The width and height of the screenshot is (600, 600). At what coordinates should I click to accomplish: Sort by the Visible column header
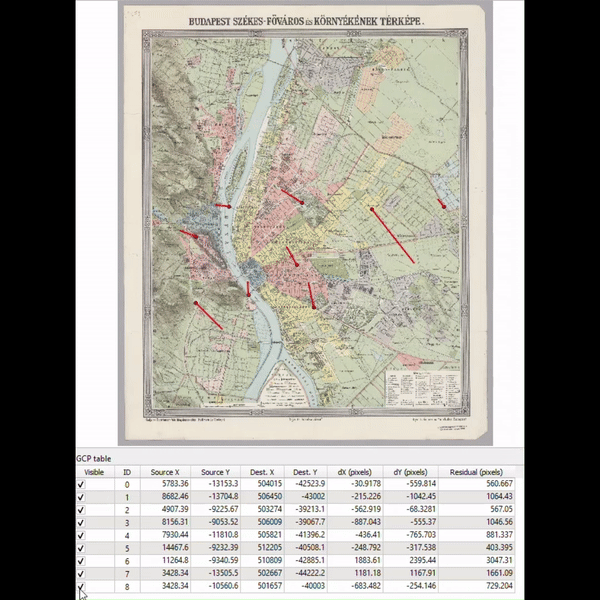pyautogui.click(x=94, y=472)
